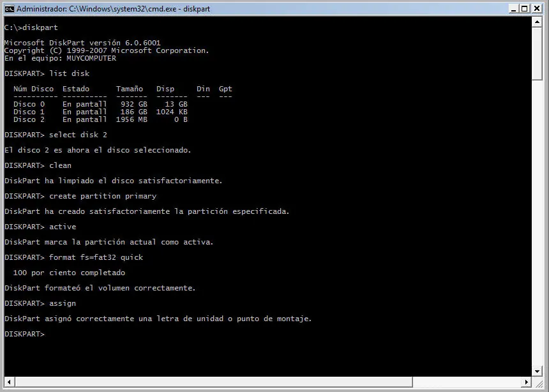549x392 pixels.
Task: Click the '1024 KB' available value
Action: click(172, 112)
